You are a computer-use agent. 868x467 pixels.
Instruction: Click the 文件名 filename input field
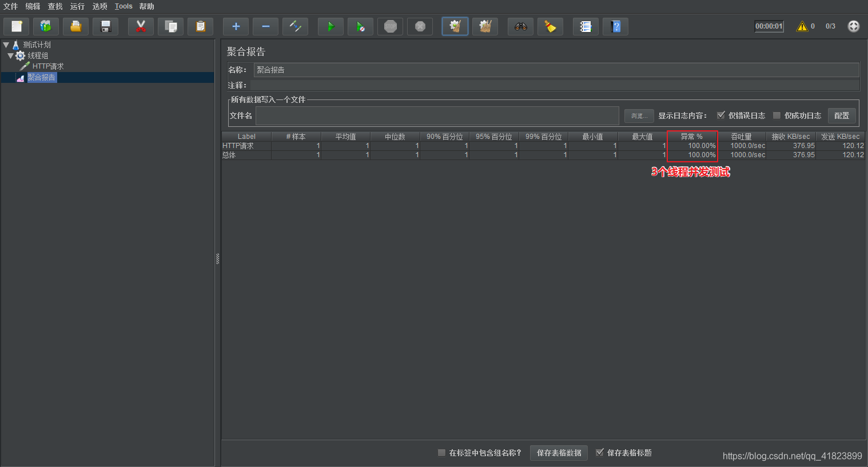tap(437, 115)
